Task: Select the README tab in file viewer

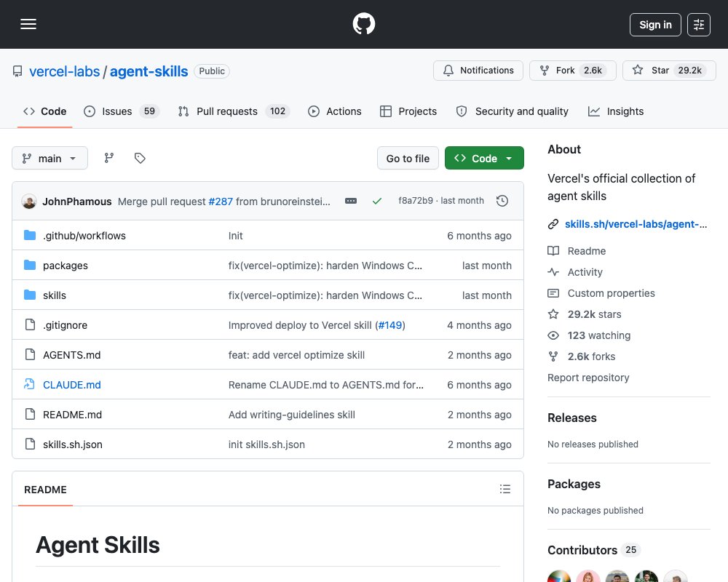Action: pyautogui.click(x=45, y=490)
